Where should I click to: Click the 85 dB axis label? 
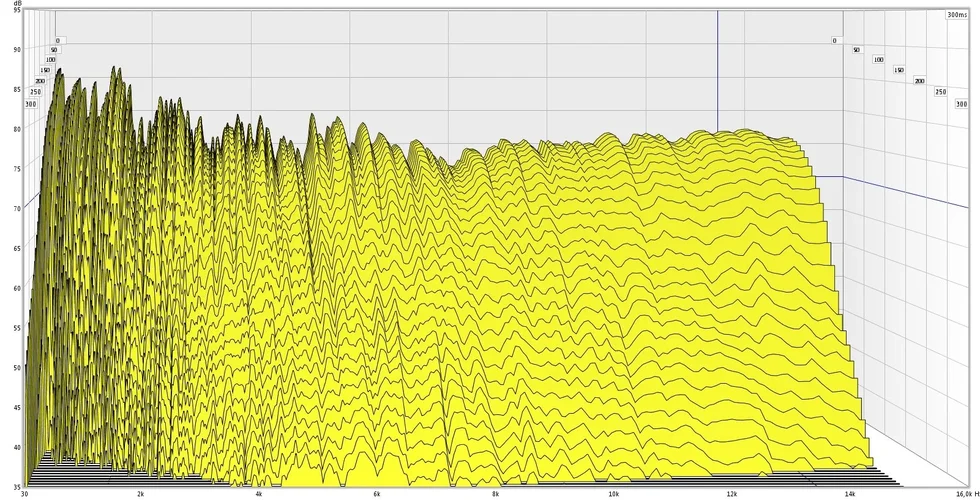coord(16,89)
